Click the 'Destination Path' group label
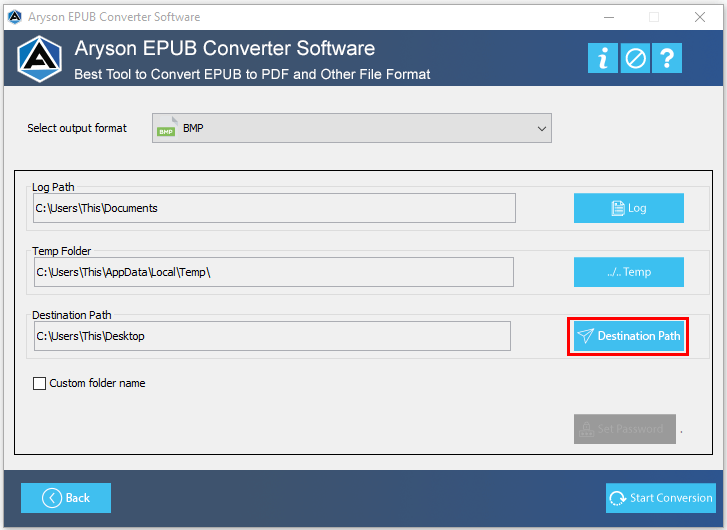 point(72,315)
